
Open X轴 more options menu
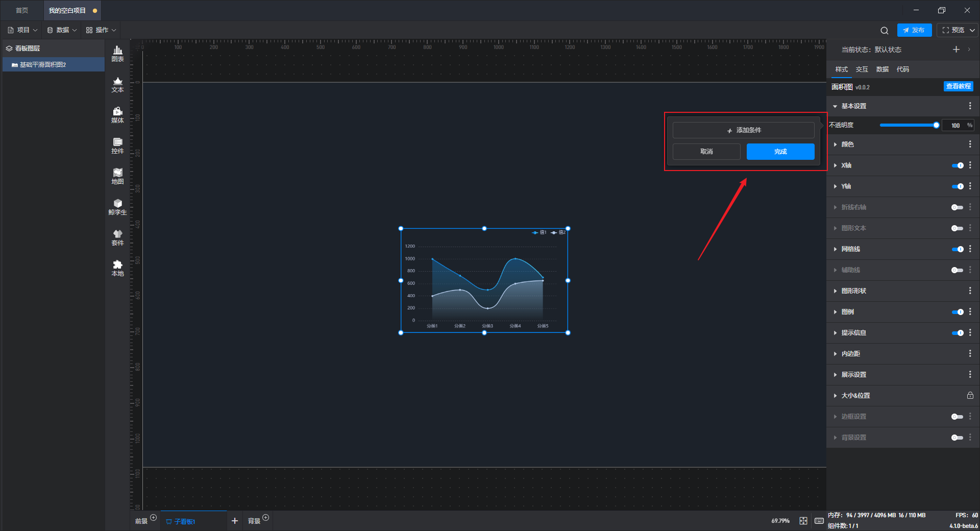(x=970, y=165)
